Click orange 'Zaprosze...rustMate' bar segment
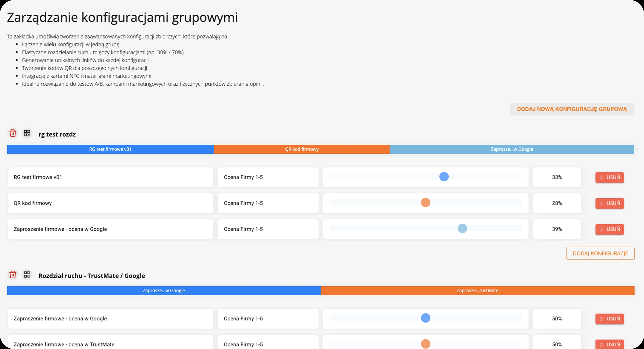The height and width of the screenshot is (349, 644). (x=478, y=291)
